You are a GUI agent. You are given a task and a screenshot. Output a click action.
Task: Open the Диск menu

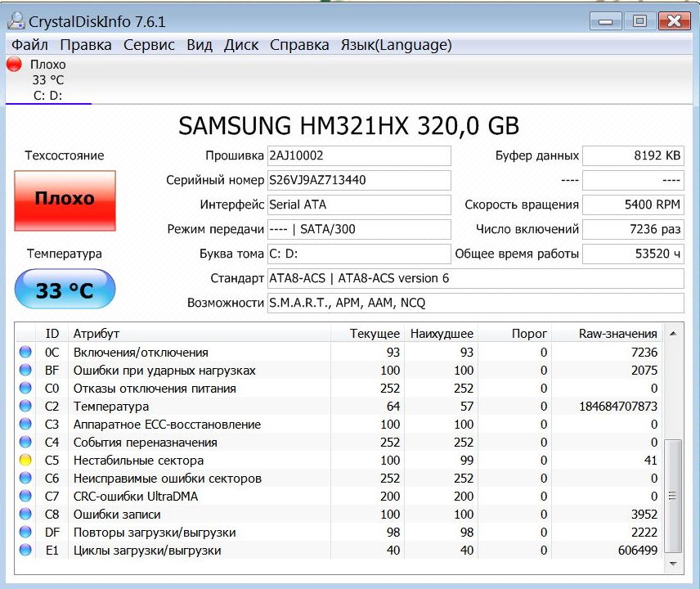click(x=241, y=45)
